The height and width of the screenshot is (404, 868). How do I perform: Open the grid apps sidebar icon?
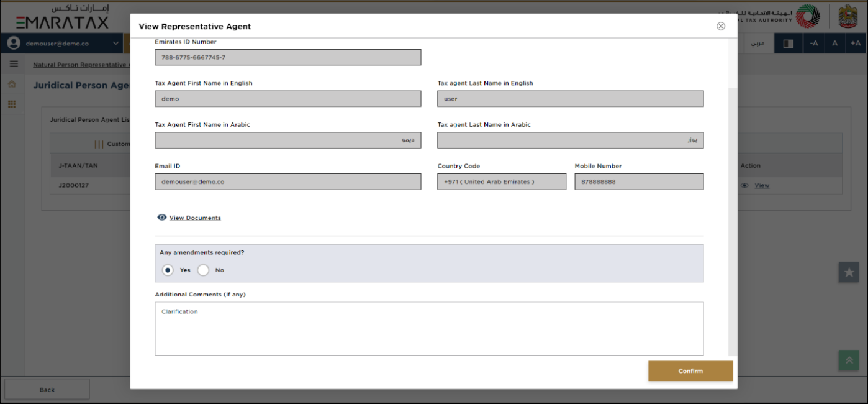pos(12,104)
